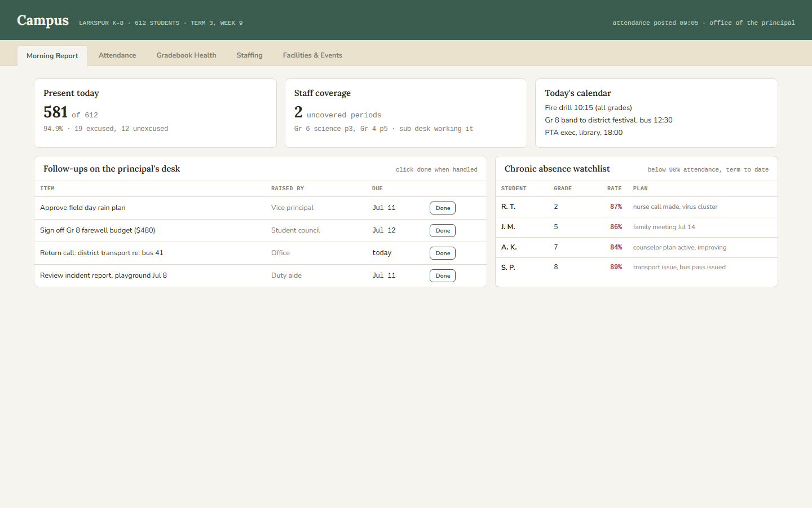Screen dimensions: 812x508
Task: Click the Campus logo title
Action: 43,21
